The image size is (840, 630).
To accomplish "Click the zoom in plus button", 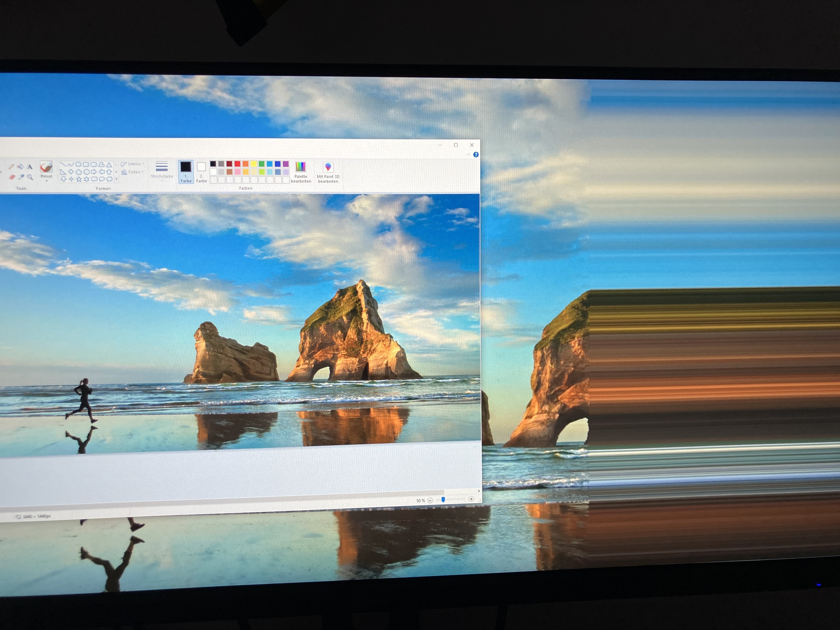I will click(x=471, y=499).
